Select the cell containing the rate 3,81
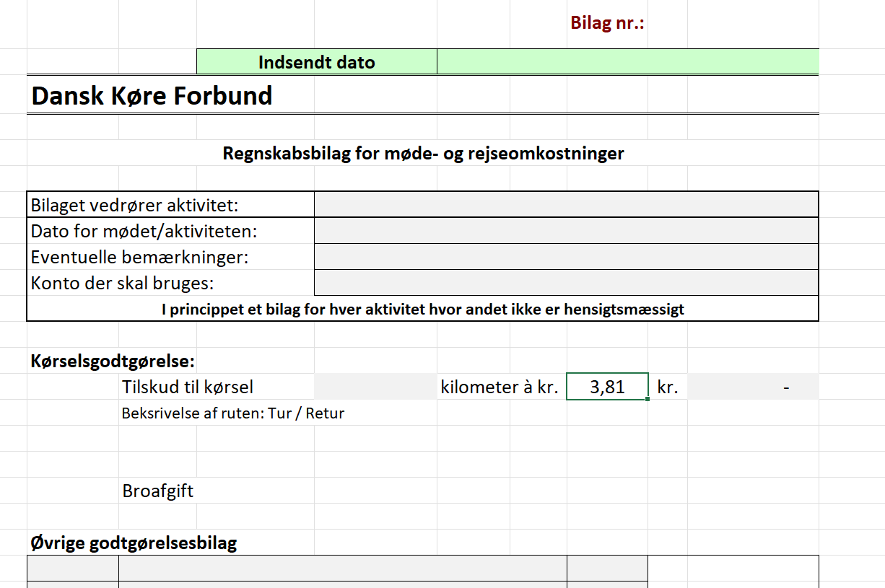Image resolution: width=885 pixels, height=588 pixels. [607, 387]
